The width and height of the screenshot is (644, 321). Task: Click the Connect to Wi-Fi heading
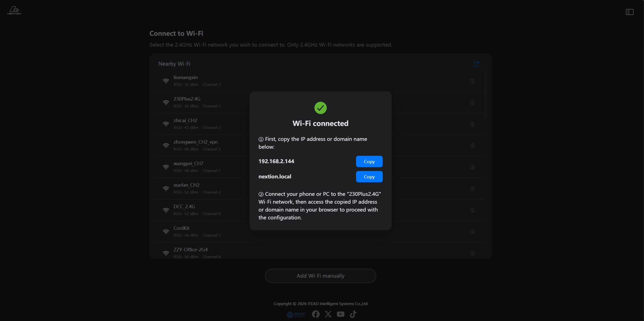[176, 33]
